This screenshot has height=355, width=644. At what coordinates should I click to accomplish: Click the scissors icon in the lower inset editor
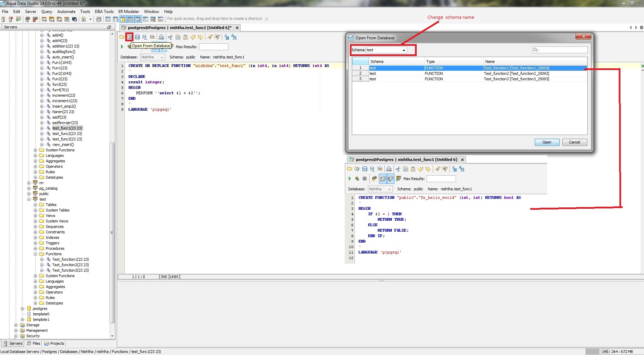[398, 169]
